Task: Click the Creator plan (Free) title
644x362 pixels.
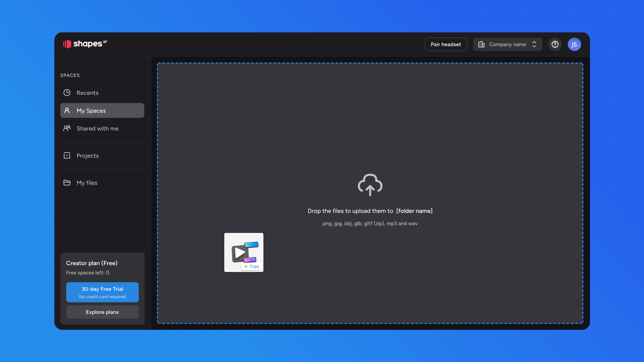Action: 92,263
